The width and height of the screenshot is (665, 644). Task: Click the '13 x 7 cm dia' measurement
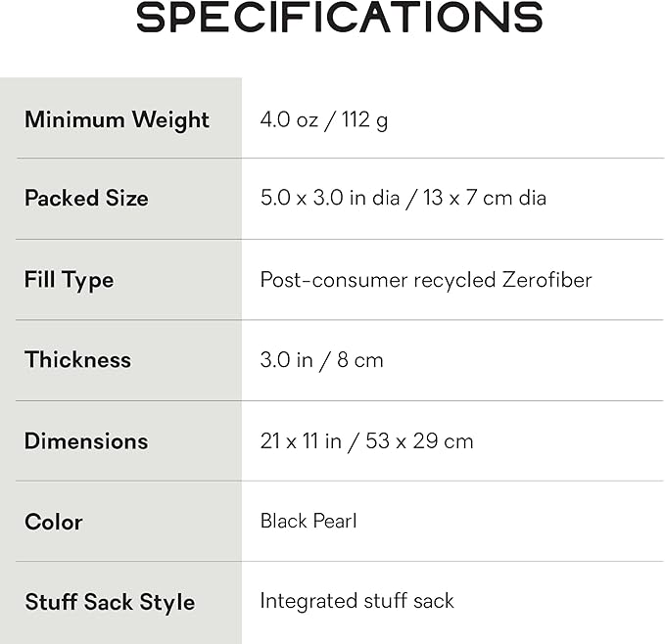pyautogui.click(x=485, y=198)
